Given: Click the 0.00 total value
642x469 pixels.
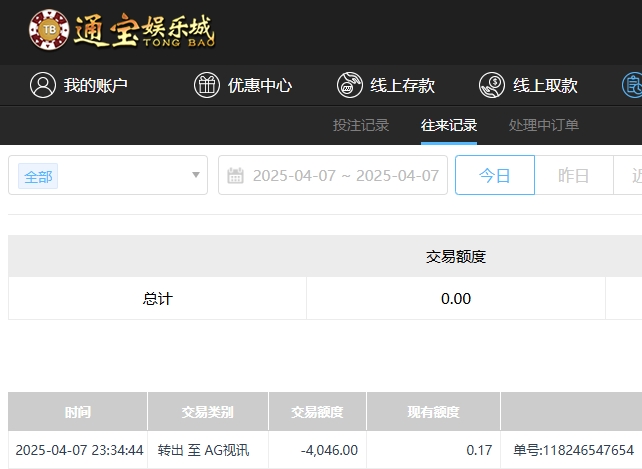Looking at the screenshot, I should pyautogui.click(x=456, y=299).
